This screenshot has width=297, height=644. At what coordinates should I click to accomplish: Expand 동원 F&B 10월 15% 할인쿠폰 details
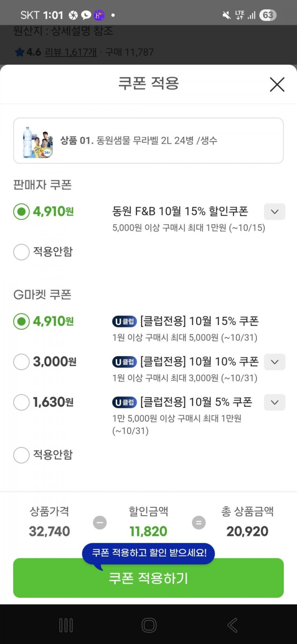pos(274,212)
